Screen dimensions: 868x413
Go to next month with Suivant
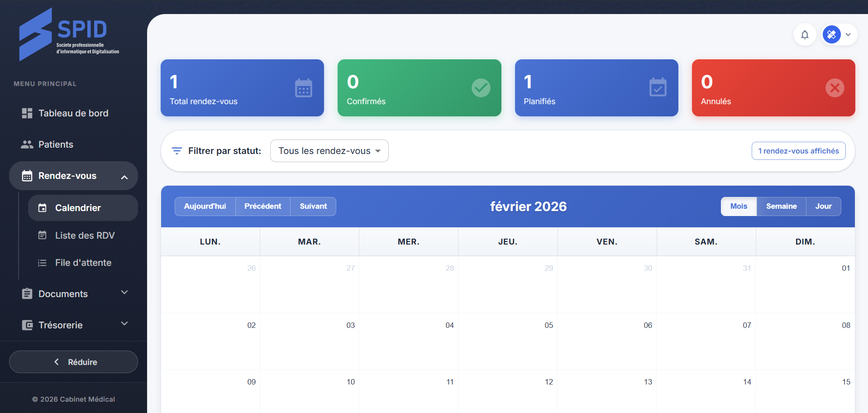point(313,206)
